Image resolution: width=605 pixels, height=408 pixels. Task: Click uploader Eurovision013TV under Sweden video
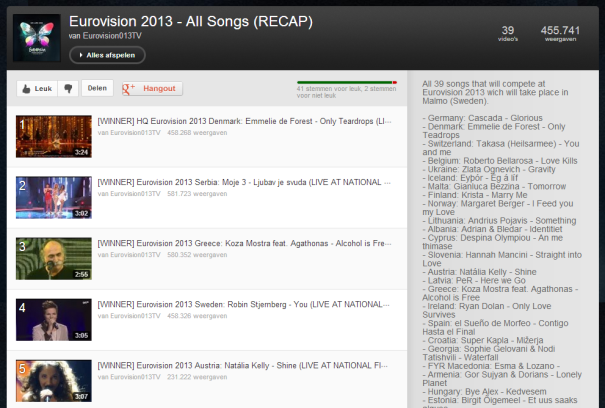pos(135,316)
